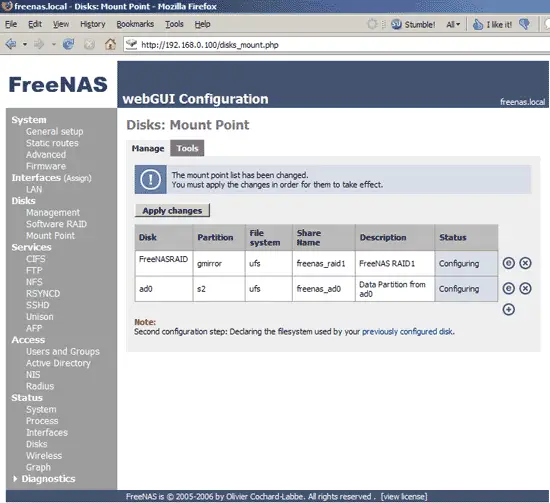Click the StumbleUpon Stumble! button
Screen dimensions: 550x503
(x=413, y=25)
